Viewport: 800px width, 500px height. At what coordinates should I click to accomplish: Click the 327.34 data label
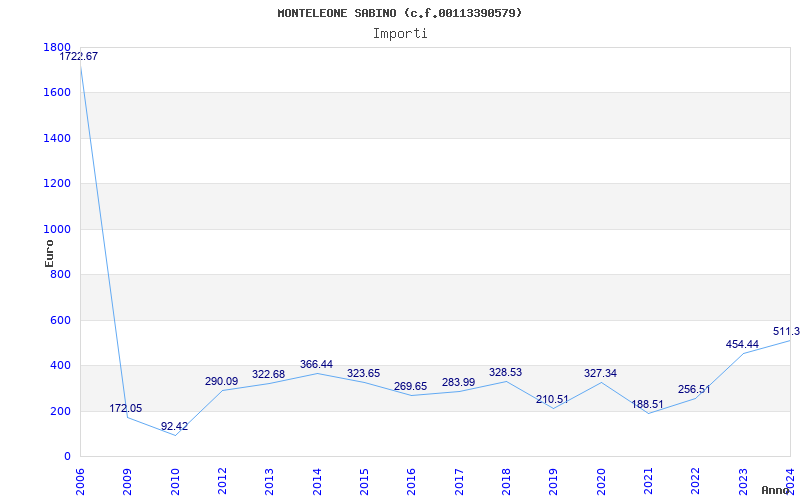coord(600,373)
